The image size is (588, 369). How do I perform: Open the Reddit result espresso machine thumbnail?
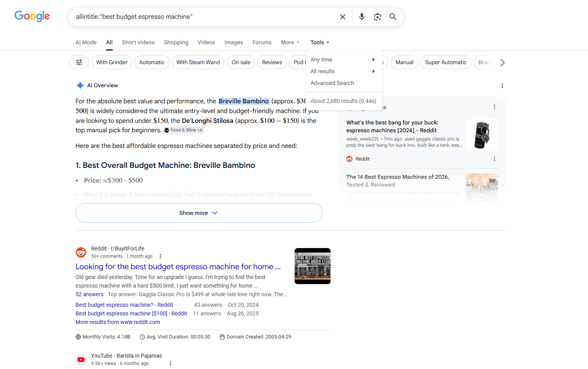(x=313, y=266)
